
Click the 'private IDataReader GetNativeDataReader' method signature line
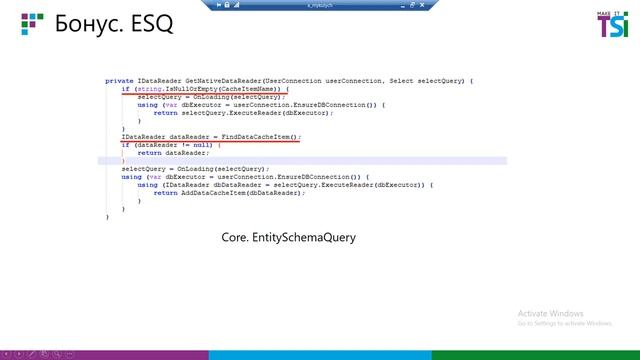pos(289,81)
